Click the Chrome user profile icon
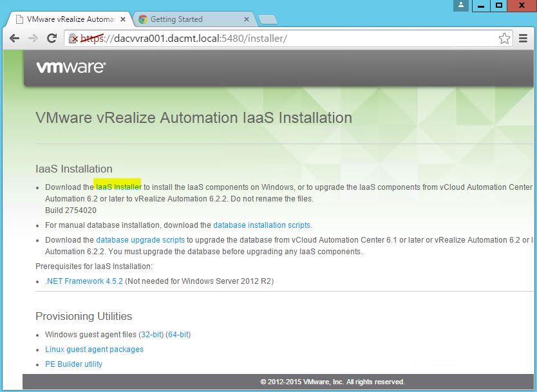This screenshot has height=392, width=537. click(461, 6)
